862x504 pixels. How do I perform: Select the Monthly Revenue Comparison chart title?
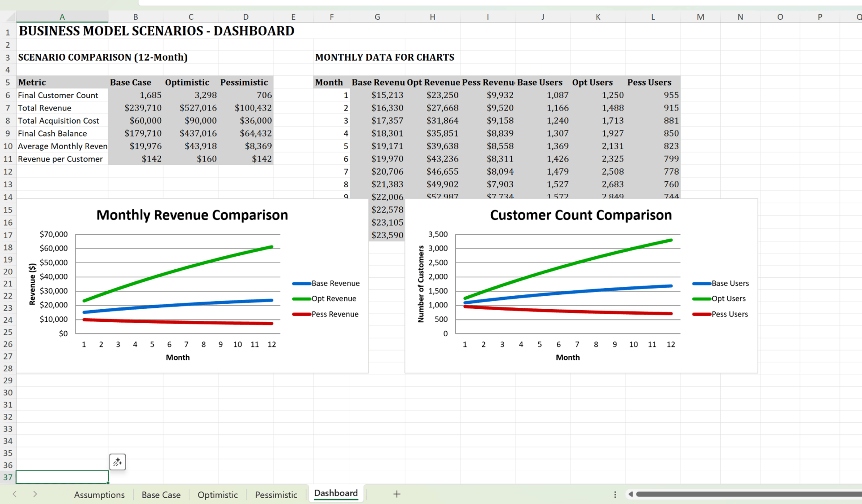pyautogui.click(x=192, y=215)
